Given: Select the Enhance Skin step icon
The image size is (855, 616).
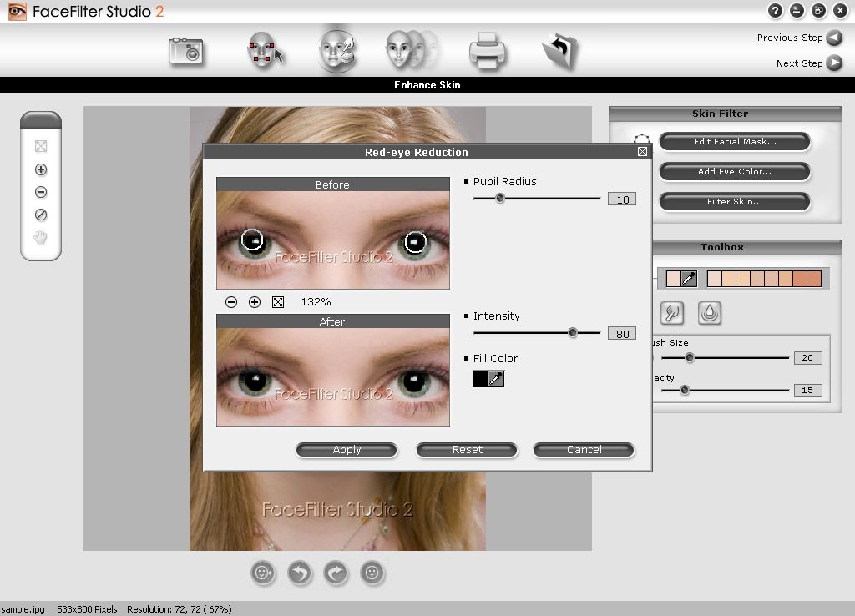Looking at the screenshot, I should click(x=336, y=51).
